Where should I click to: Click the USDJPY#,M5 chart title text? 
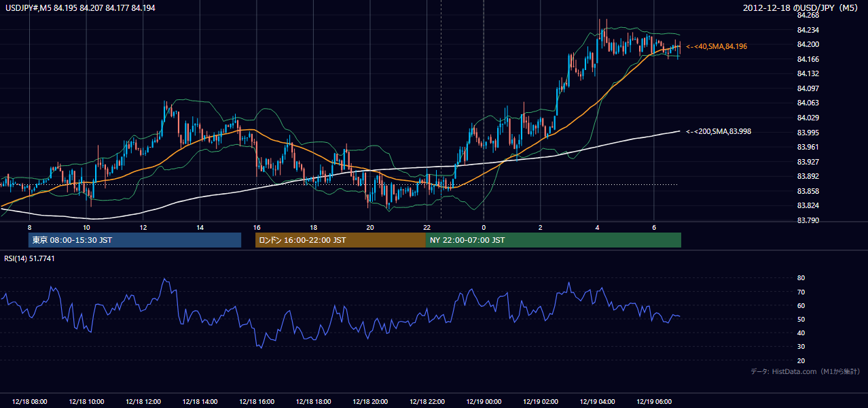click(x=80, y=7)
